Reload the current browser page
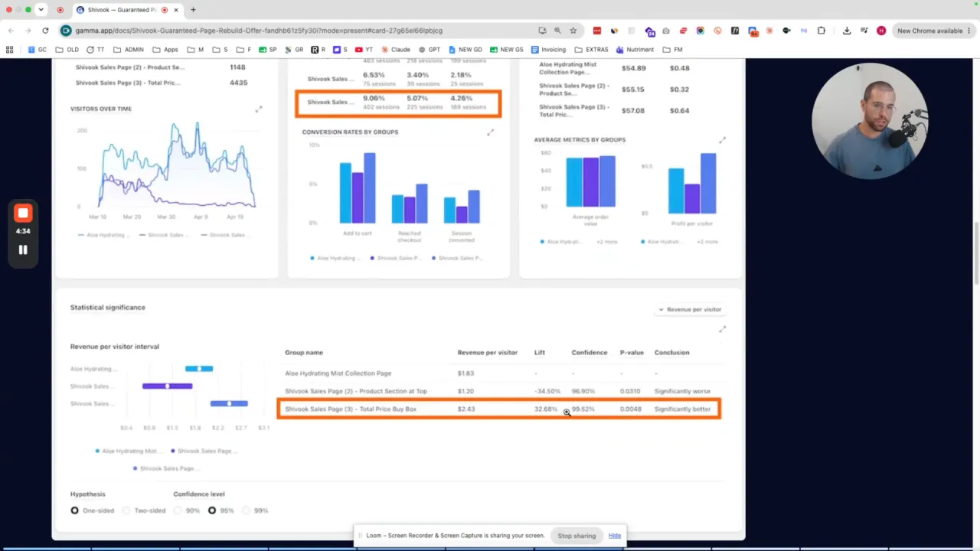The height and width of the screenshot is (551, 980). coord(45,31)
